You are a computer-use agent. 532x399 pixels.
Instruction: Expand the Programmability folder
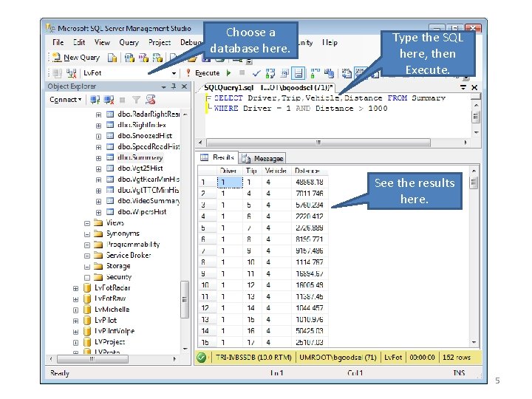87,245
